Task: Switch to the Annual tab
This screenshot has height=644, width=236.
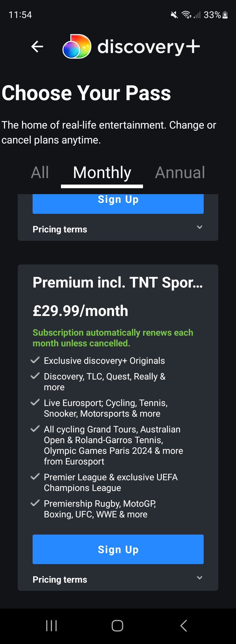Action: pyautogui.click(x=180, y=172)
